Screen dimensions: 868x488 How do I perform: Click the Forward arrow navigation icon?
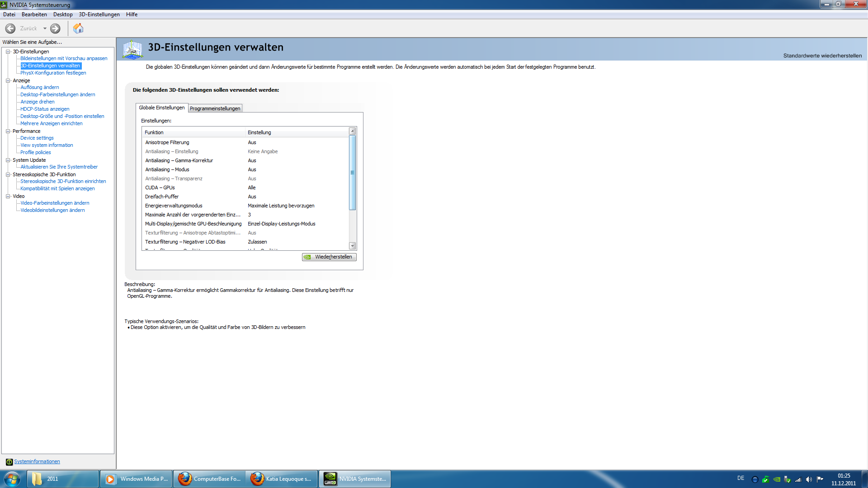click(x=55, y=28)
